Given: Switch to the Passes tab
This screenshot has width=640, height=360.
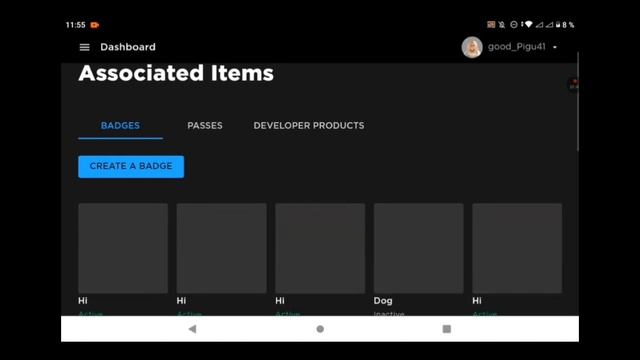Looking at the screenshot, I should [205, 126].
